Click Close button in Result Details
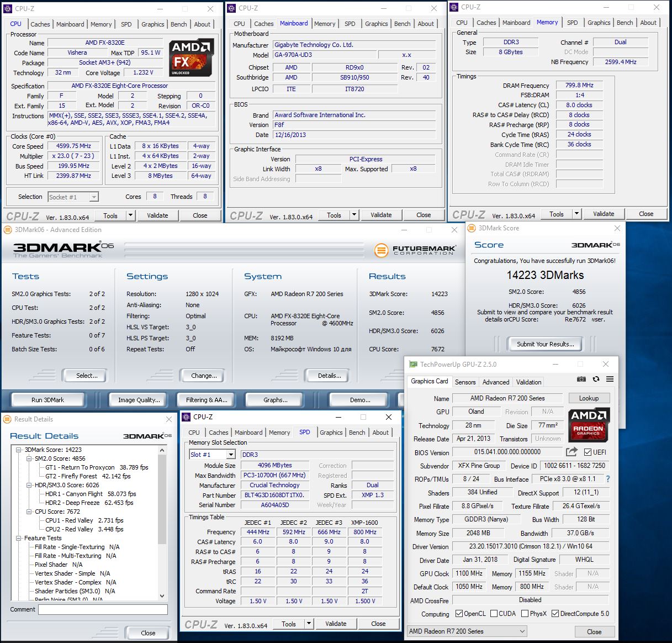Viewport: 672px width, 643px height. (x=148, y=633)
